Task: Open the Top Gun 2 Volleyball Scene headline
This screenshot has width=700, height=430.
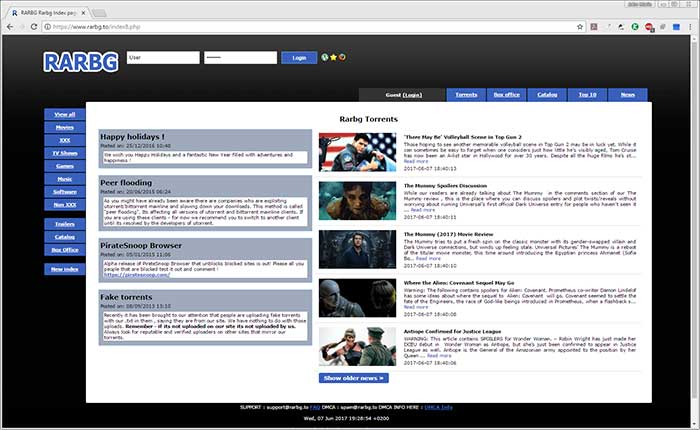Action: click(462, 137)
